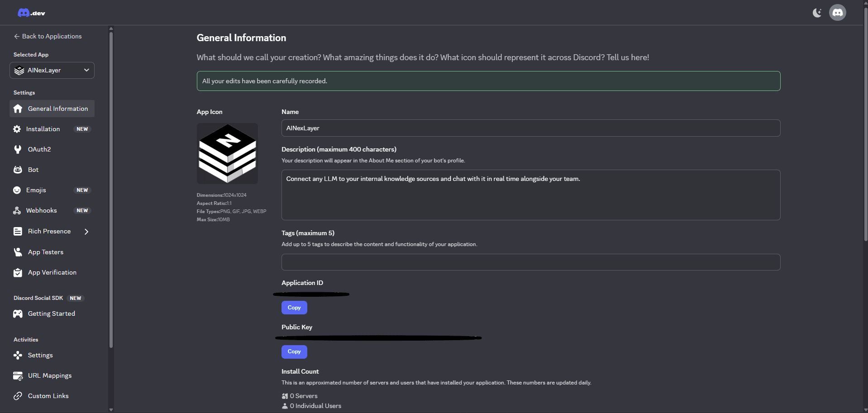Open Webhooks using the link icon
The image size is (868, 413).
pos(17,210)
